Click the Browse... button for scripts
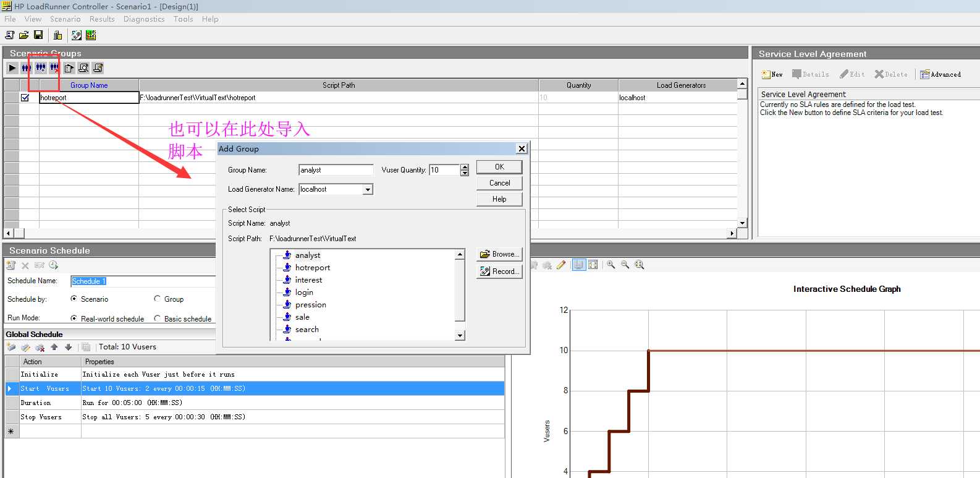 tap(499, 254)
